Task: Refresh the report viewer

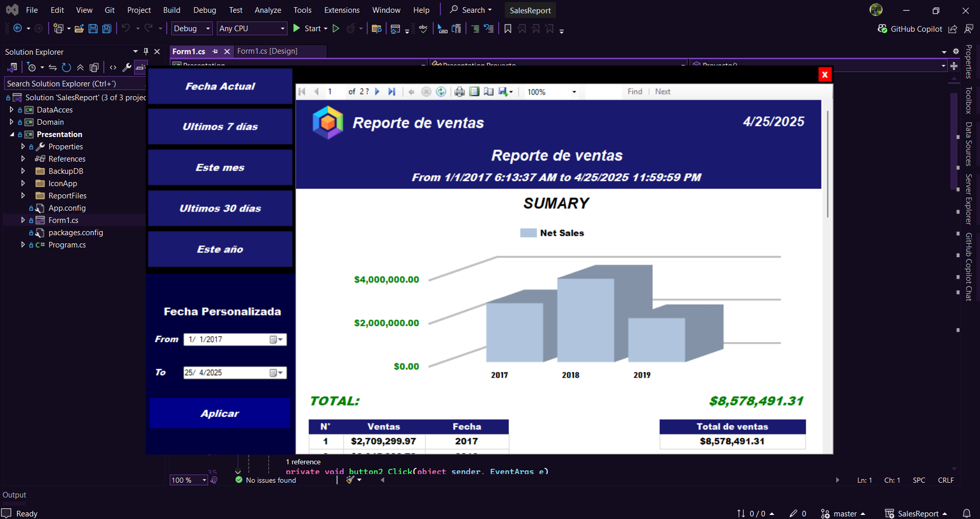Action: click(x=441, y=92)
